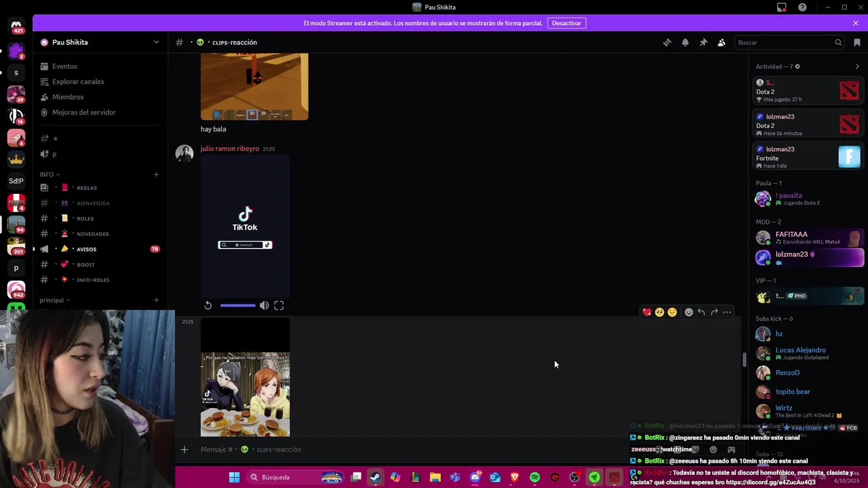Open File Explorer from the taskbar
The height and width of the screenshot is (488, 868).
[x=435, y=477]
